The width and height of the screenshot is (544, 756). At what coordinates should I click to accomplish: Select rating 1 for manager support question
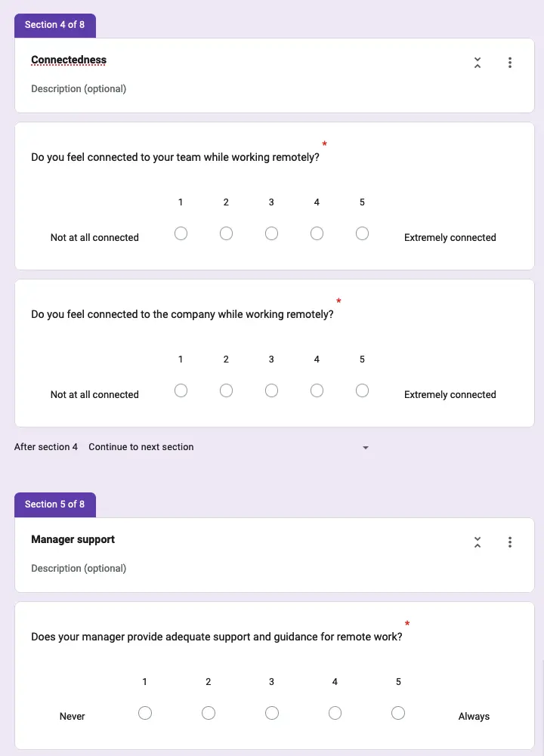144,712
